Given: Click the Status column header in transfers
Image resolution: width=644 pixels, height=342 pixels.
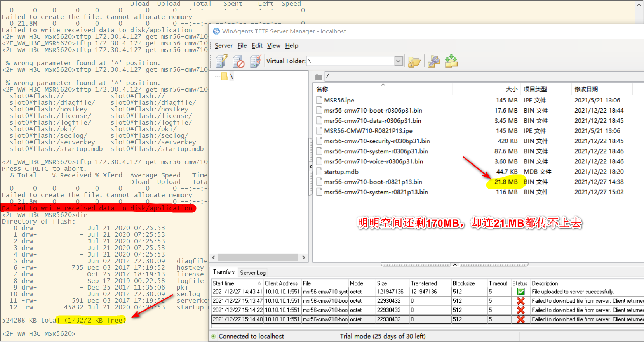Looking at the screenshot, I should 520,283.
